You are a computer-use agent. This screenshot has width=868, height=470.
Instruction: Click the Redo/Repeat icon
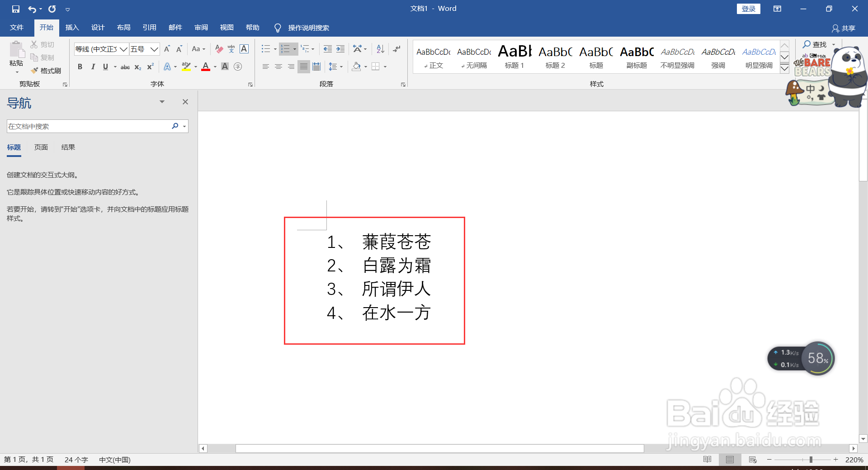coord(52,9)
